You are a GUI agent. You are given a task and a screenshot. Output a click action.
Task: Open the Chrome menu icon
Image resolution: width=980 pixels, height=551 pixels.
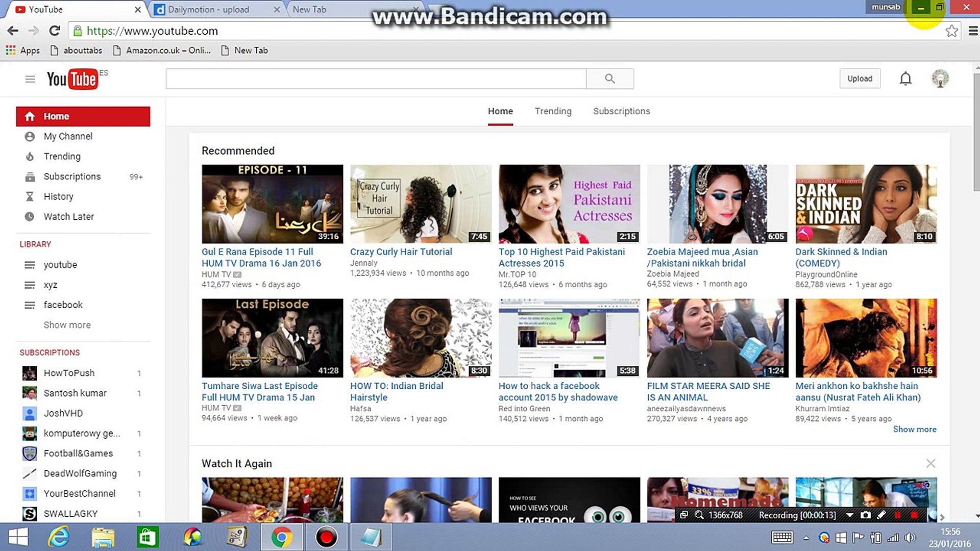973,31
